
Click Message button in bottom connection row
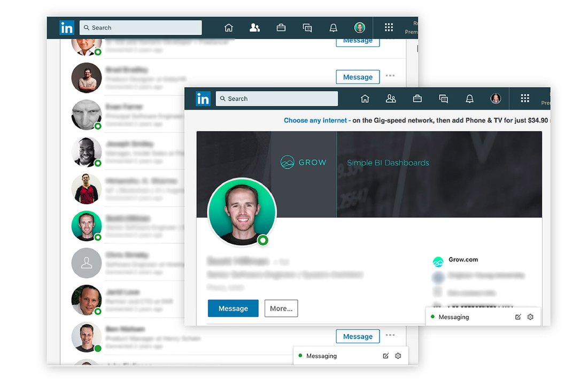pyautogui.click(x=358, y=336)
